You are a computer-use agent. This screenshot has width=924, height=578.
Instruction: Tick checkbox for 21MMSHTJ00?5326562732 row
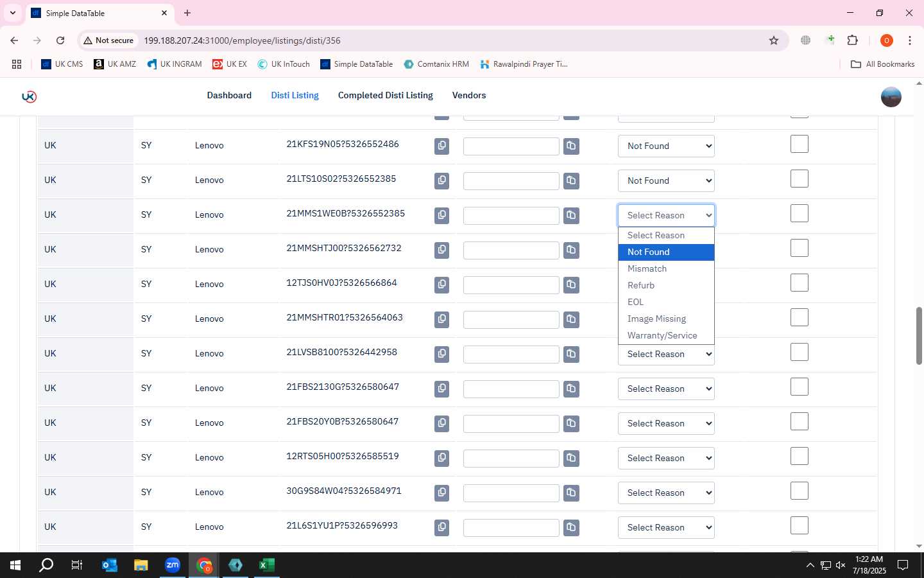click(800, 248)
